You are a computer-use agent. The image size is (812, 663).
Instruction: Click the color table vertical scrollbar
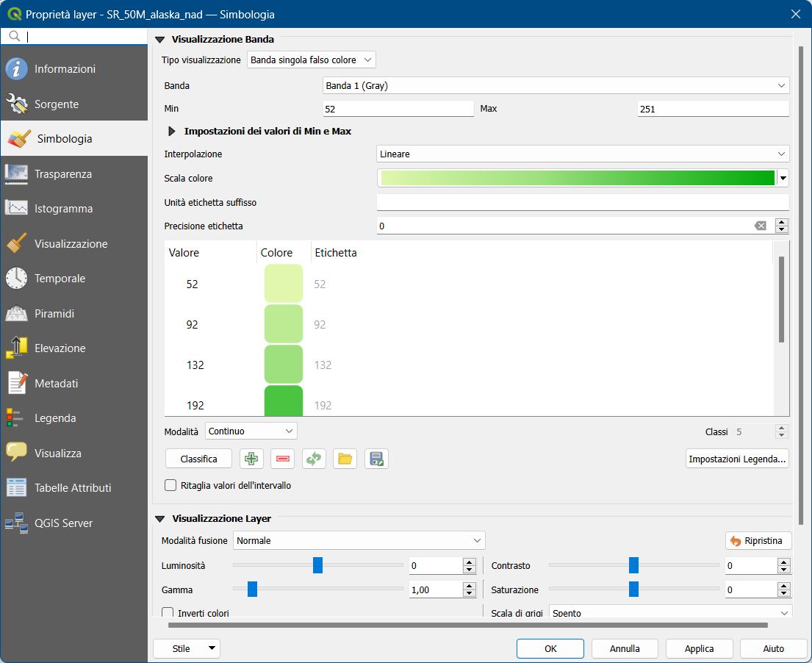781,299
